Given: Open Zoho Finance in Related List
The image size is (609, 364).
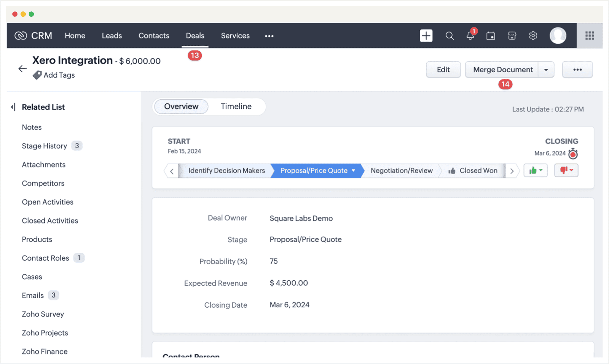Looking at the screenshot, I should point(45,351).
